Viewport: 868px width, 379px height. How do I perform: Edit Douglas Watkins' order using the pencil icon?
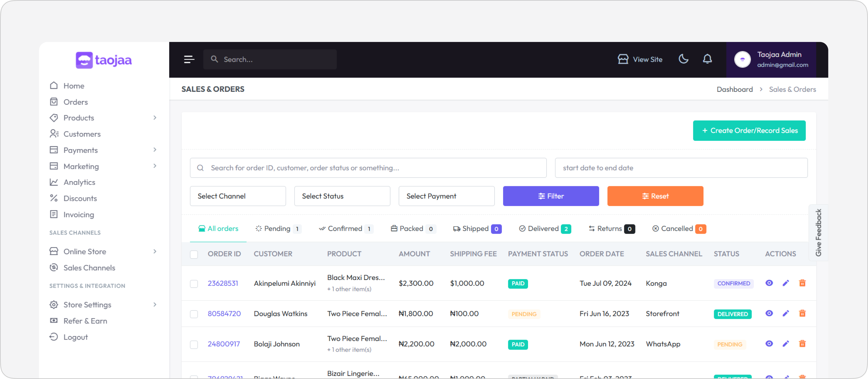click(x=786, y=313)
